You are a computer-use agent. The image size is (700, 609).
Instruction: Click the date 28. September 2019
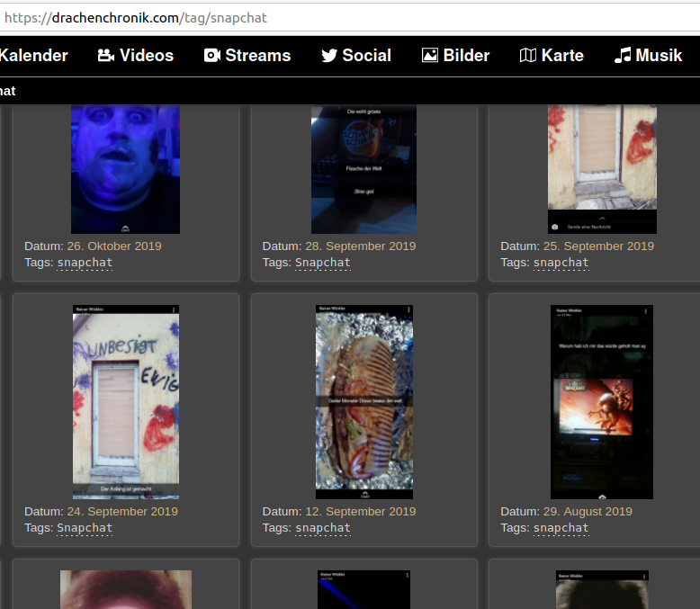point(360,246)
